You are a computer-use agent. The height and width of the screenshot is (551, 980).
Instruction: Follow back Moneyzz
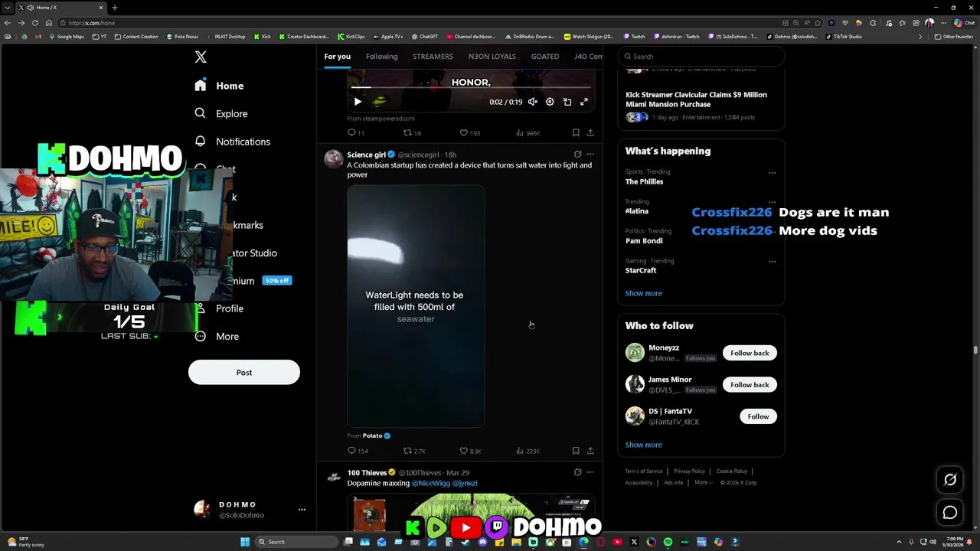750,353
